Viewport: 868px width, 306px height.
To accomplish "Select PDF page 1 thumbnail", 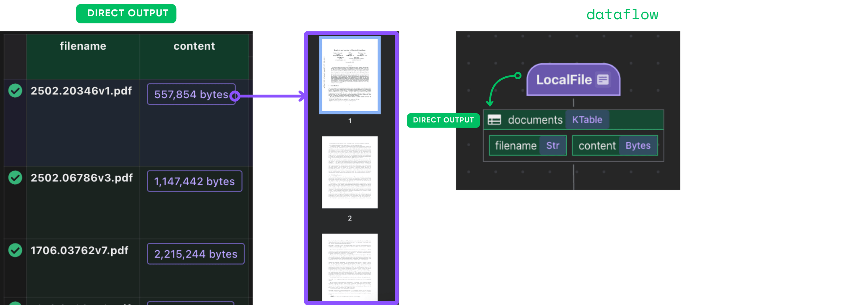I will (350, 75).
